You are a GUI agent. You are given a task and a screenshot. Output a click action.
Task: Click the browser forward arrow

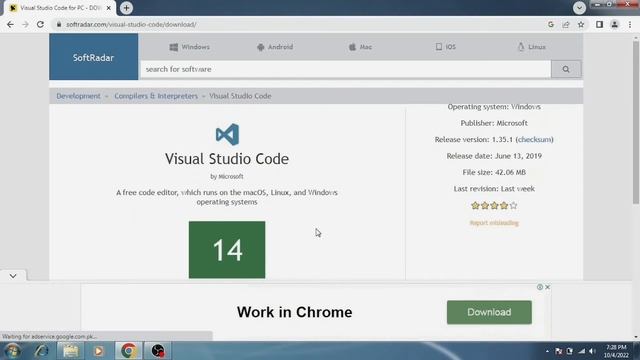click(x=25, y=24)
